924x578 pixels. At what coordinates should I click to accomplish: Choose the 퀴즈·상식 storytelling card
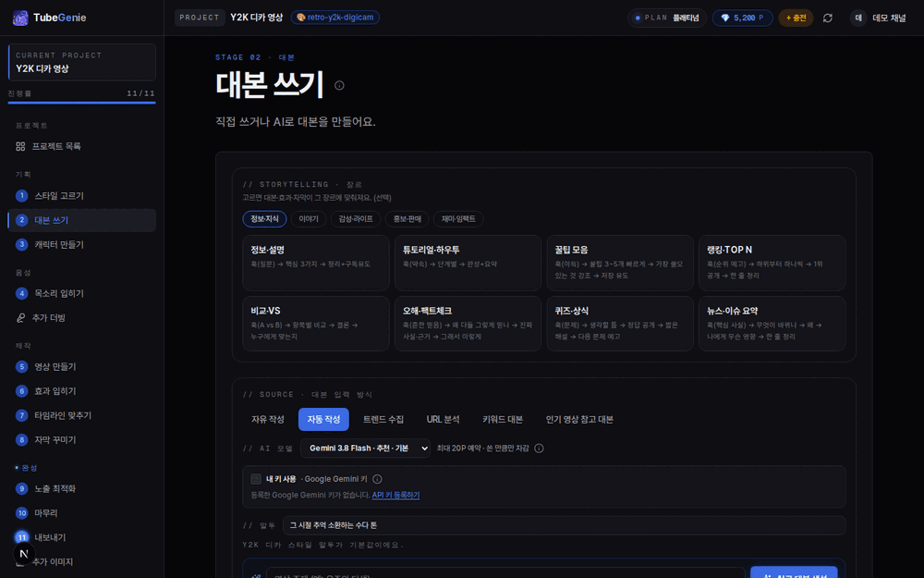click(620, 324)
